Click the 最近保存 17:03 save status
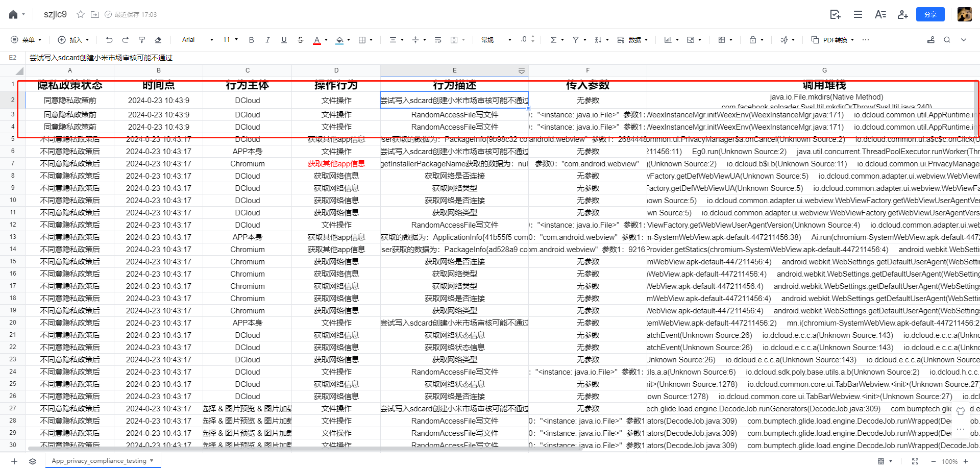Screen dimensions: 980x469 click(131, 14)
